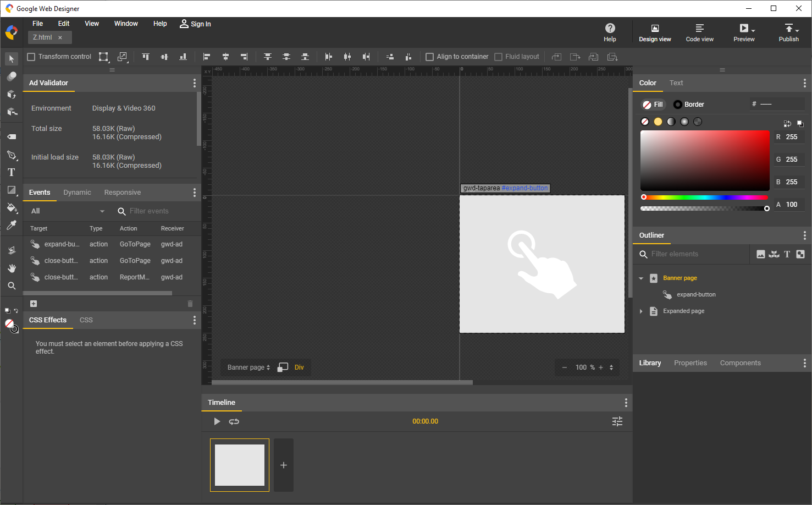Choose linear gradient fill type

tap(671, 122)
